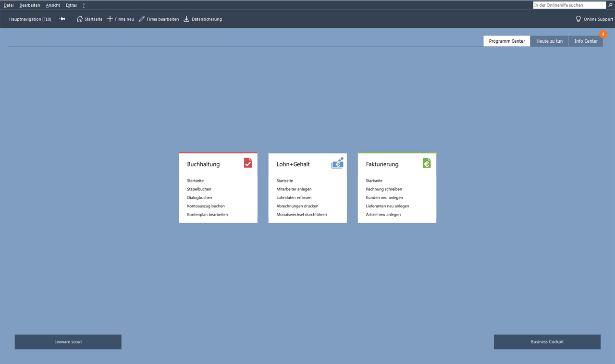The width and height of the screenshot is (615, 364).
Task: Click the Datensicherung download icon
Action: (x=186, y=19)
